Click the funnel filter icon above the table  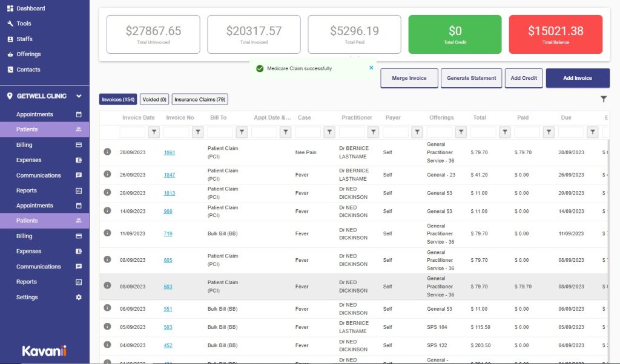click(x=603, y=99)
